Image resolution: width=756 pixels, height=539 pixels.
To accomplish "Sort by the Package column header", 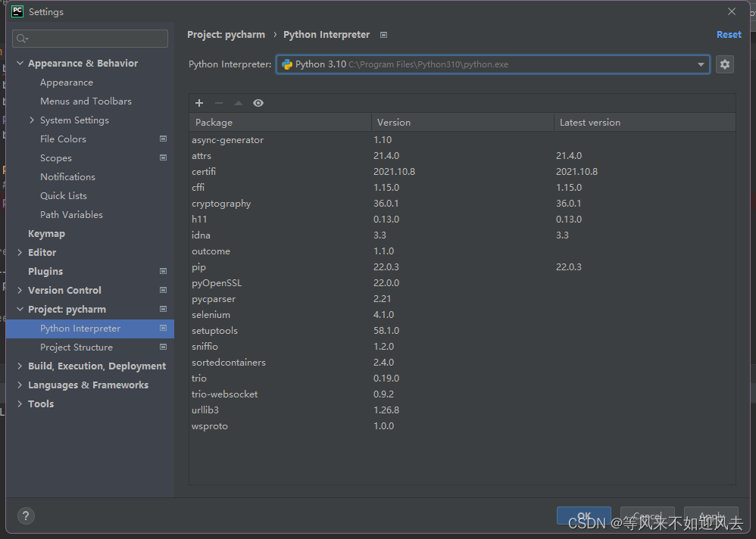I will tap(280, 123).
